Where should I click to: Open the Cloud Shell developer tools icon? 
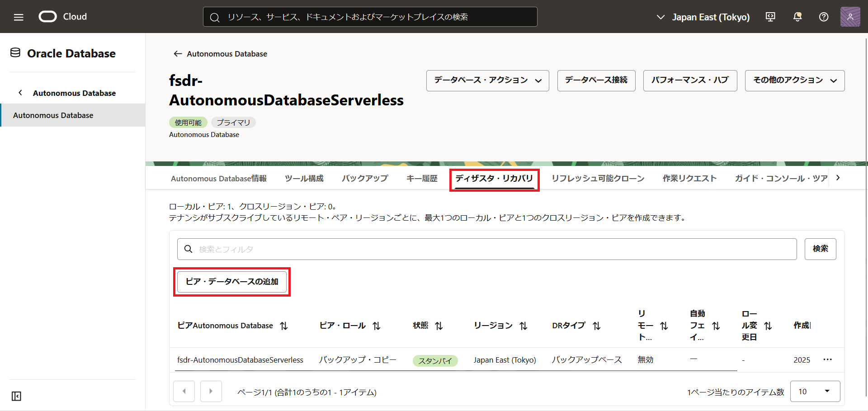(770, 17)
